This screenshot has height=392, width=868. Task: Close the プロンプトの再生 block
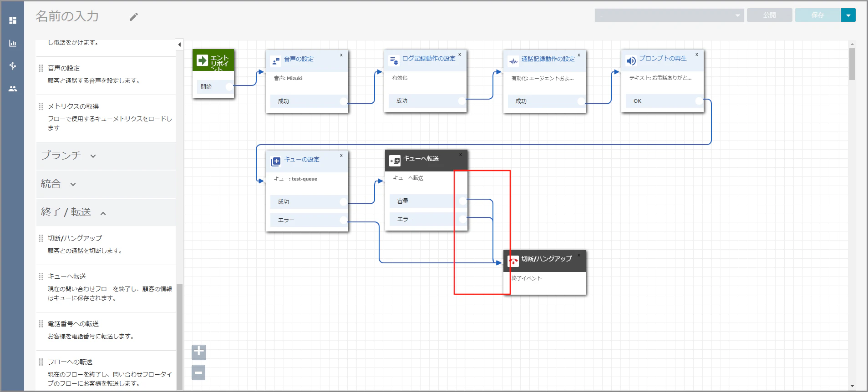(697, 55)
